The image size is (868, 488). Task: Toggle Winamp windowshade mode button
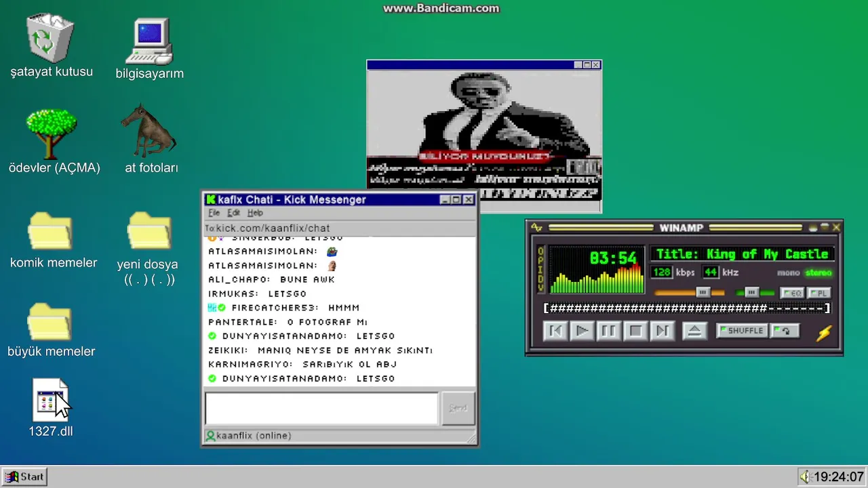(x=825, y=227)
